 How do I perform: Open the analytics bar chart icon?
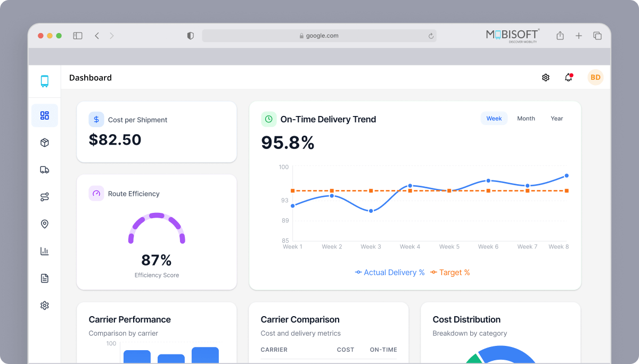(45, 251)
